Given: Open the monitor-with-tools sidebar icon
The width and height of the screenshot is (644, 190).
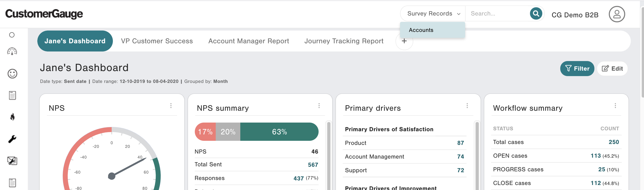Looking at the screenshot, I should [12, 161].
